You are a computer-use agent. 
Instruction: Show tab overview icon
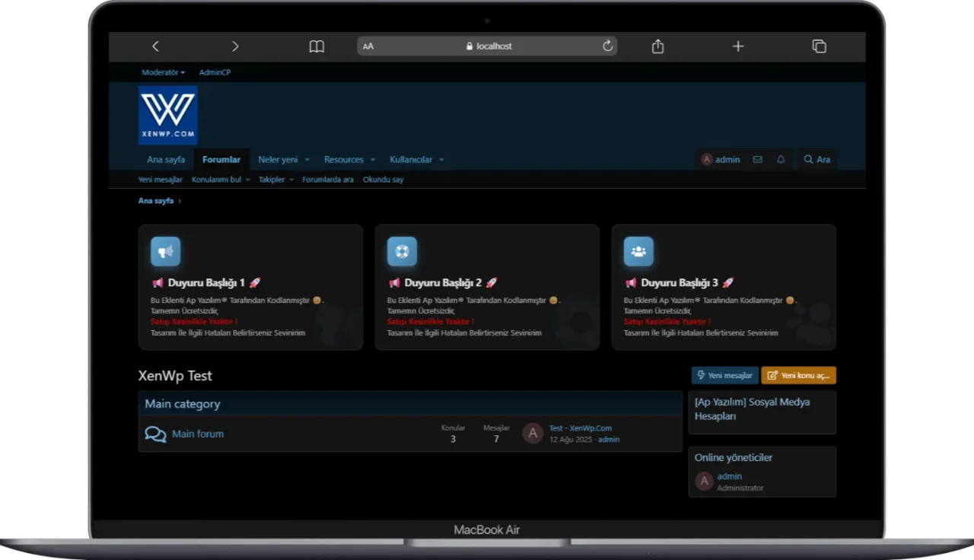819,46
